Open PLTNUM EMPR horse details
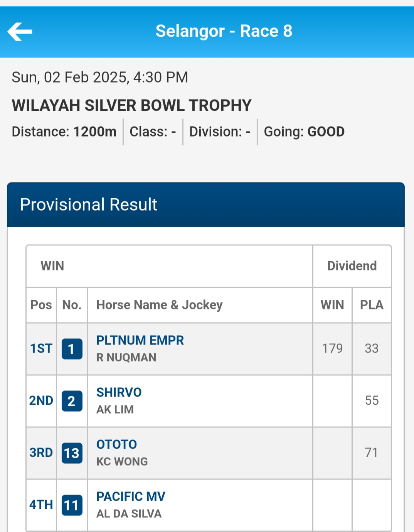The height and width of the screenshot is (532, 414). point(140,340)
